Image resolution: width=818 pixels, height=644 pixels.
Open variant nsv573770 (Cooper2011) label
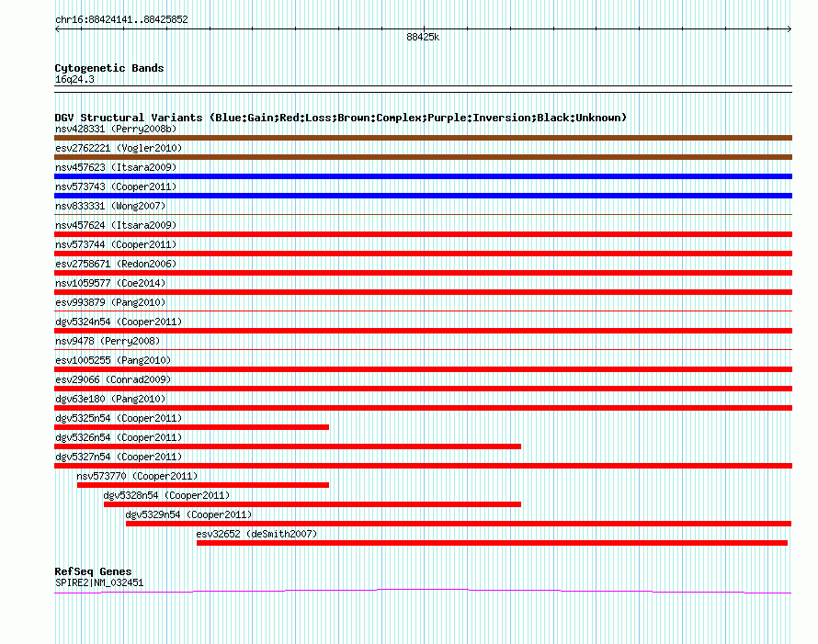pos(137,476)
